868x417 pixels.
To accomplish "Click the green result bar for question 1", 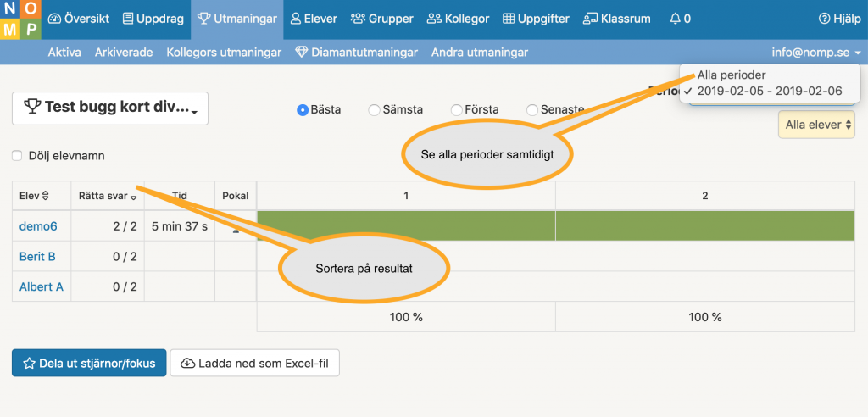I will click(x=406, y=225).
